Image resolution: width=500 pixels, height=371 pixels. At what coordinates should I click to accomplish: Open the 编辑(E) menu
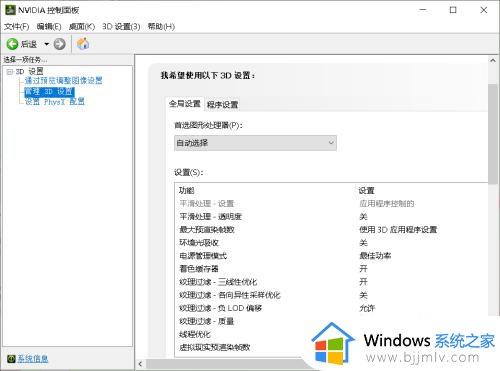(49, 26)
